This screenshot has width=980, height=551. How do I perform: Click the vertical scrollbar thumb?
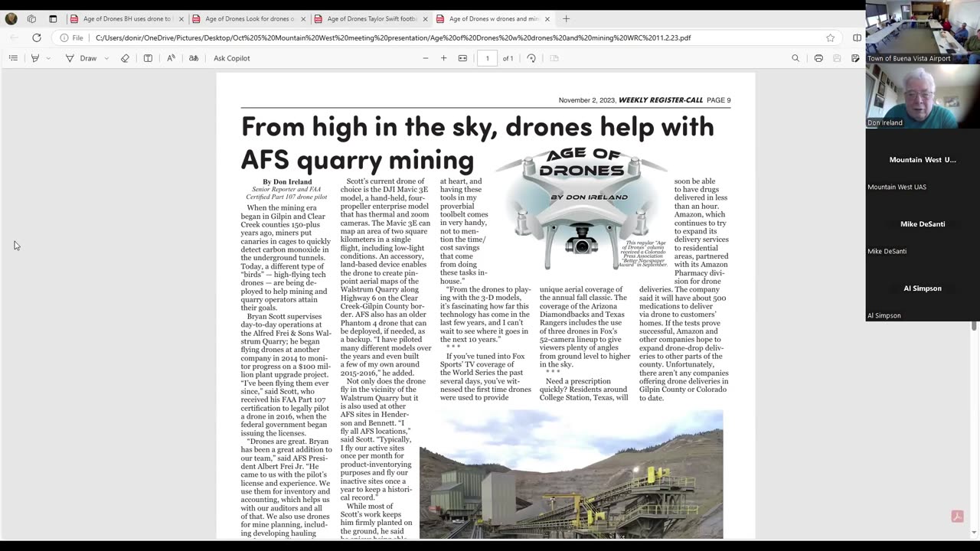click(x=974, y=327)
